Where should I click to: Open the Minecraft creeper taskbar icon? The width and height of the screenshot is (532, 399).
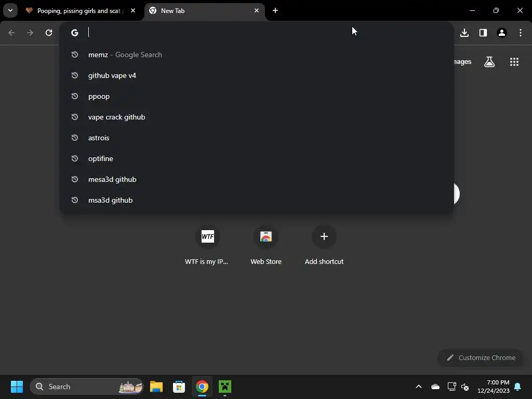224,387
